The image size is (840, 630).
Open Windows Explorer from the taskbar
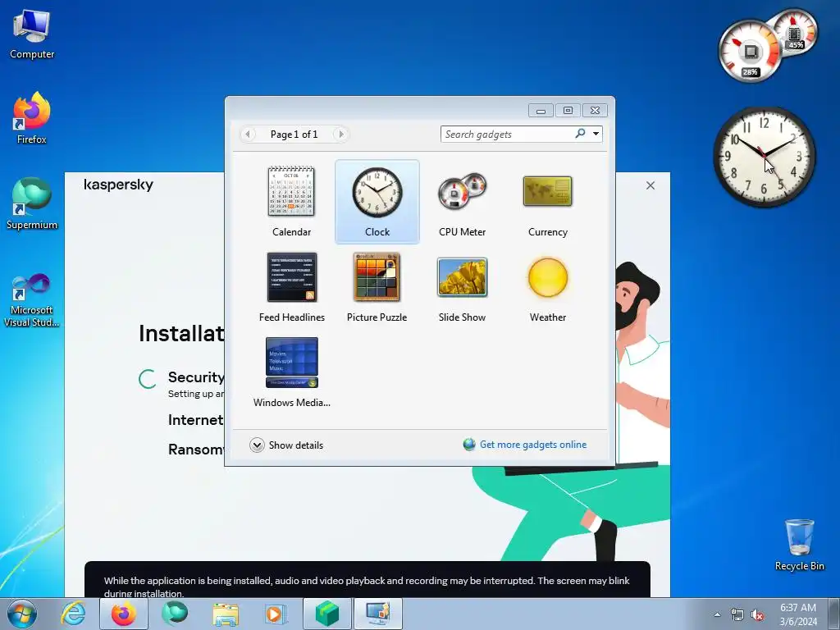pos(226,614)
